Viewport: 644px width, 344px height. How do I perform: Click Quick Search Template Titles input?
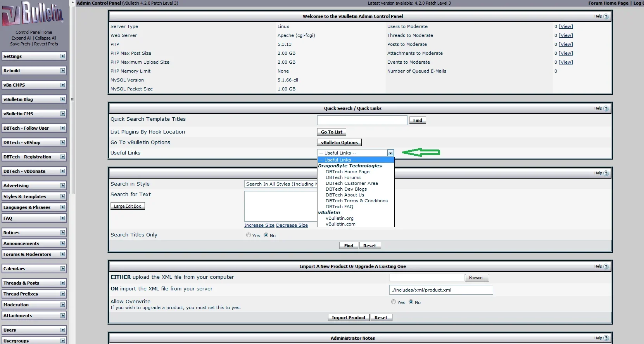[x=362, y=120]
